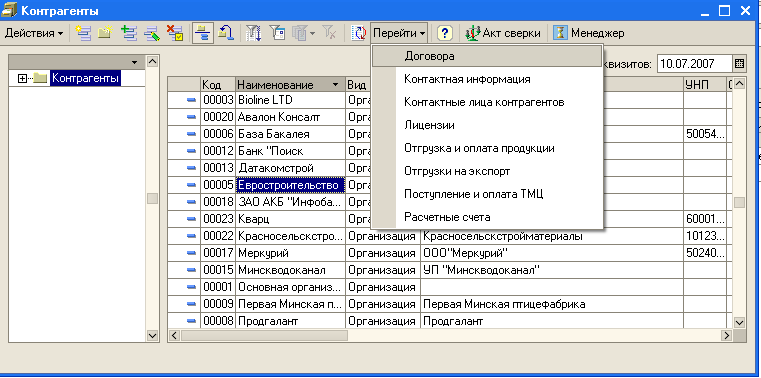
Task: Maximize the Контрагенты window
Action: 725,11
